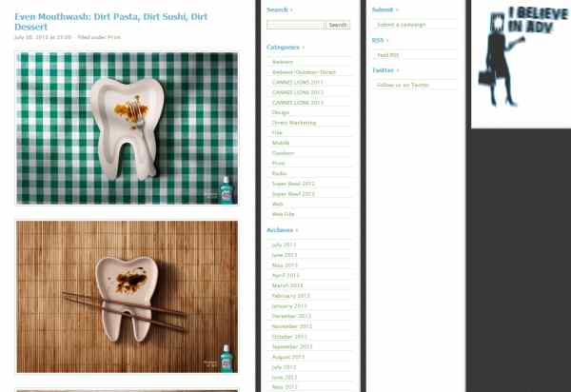Focus the sidebar search text field
The width and height of the screenshot is (571, 392).
click(x=296, y=25)
